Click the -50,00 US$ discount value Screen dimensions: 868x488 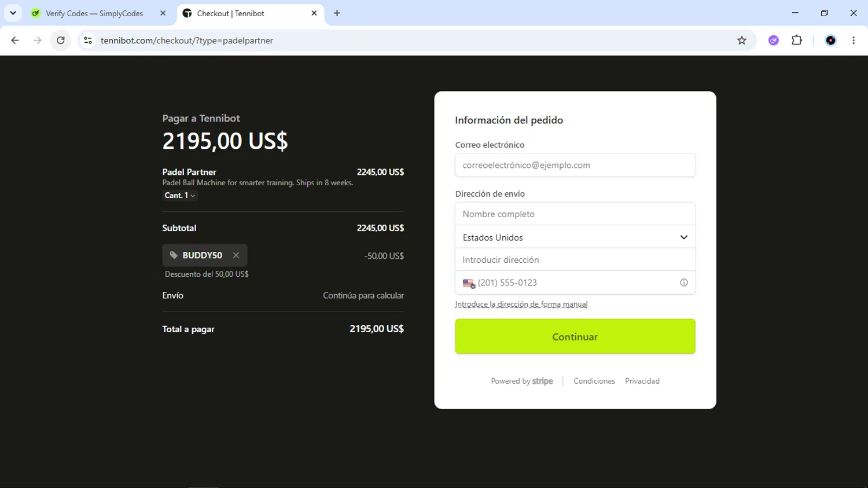pos(384,256)
